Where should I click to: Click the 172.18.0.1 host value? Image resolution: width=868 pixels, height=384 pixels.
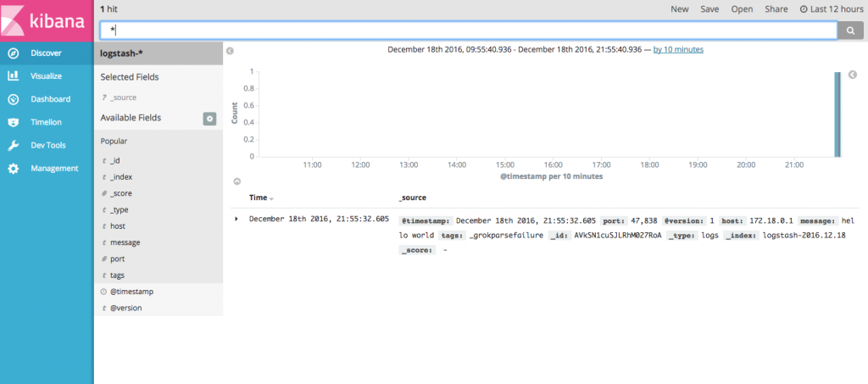[771, 220]
